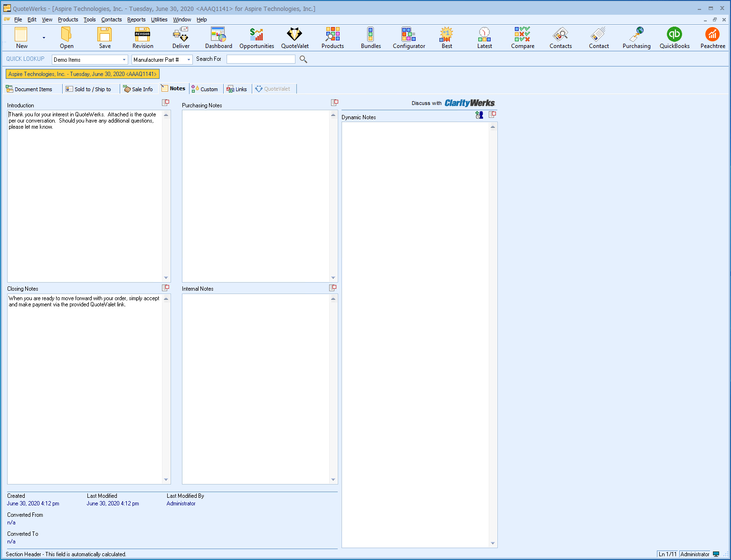Screen dimensions: 731x560
Task: Click the Search For input field
Action: coord(261,59)
